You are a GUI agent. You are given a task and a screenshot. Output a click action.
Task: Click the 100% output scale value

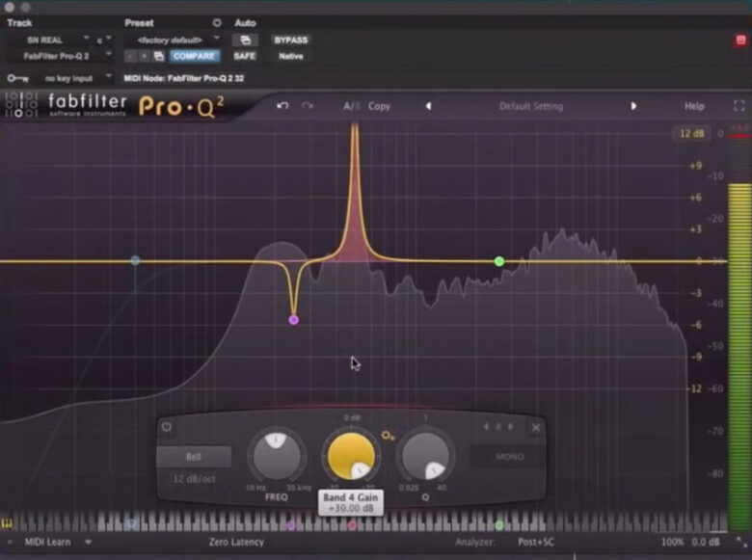tap(672, 543)
